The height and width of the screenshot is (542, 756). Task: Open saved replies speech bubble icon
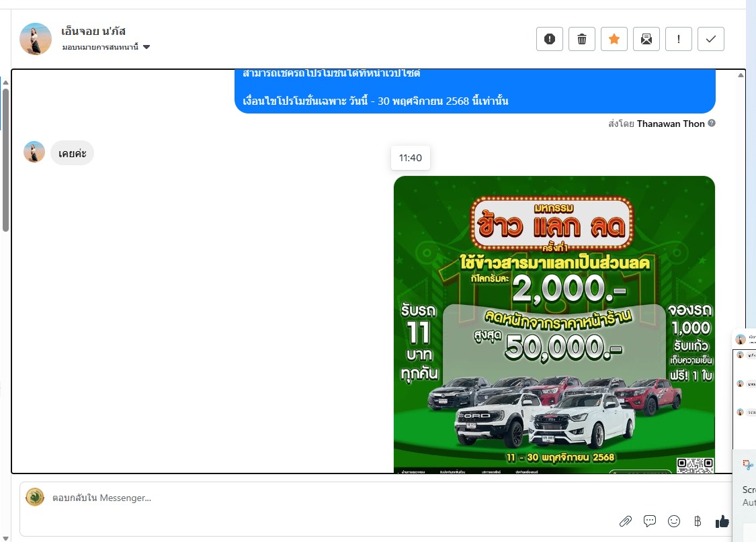tap(650, 521)
